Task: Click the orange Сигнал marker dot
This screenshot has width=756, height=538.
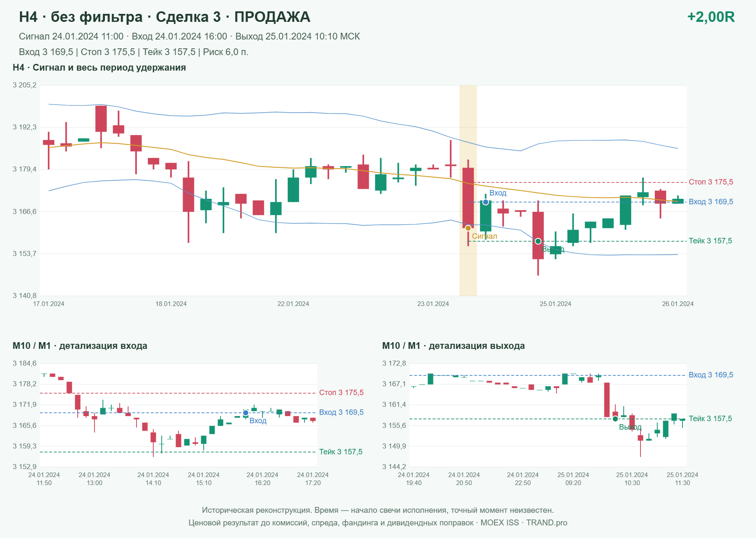Action: (x=468, y=228)
